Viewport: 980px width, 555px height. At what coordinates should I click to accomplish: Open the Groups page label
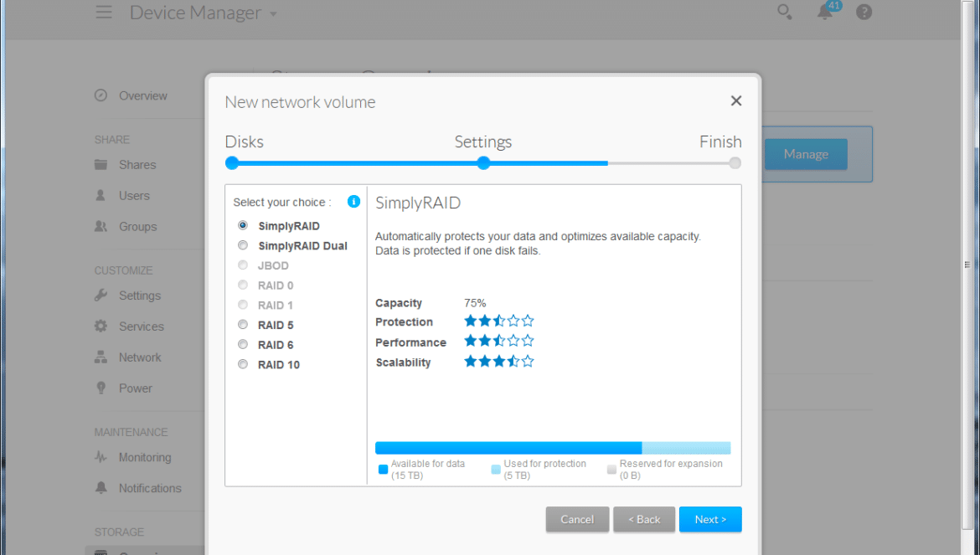(x=138, y=227)
